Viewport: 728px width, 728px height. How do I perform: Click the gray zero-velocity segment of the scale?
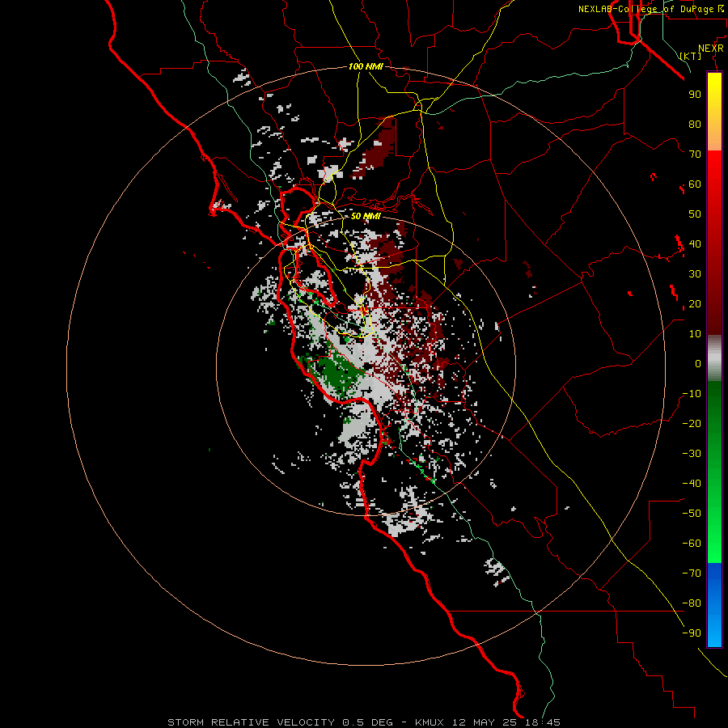714,358
